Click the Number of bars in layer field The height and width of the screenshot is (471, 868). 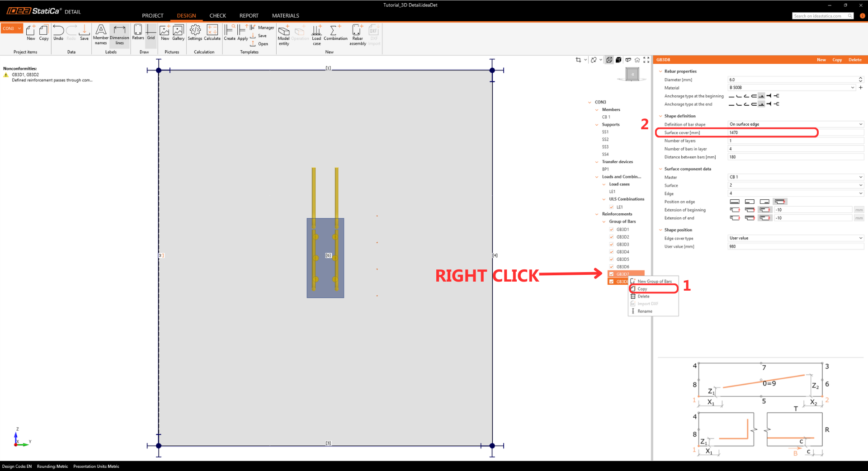(x=796, y=149)
